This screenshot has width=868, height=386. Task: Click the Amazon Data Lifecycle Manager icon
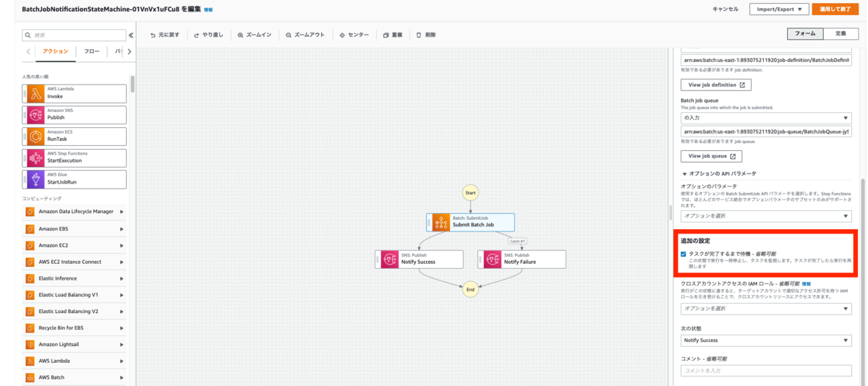30,212
